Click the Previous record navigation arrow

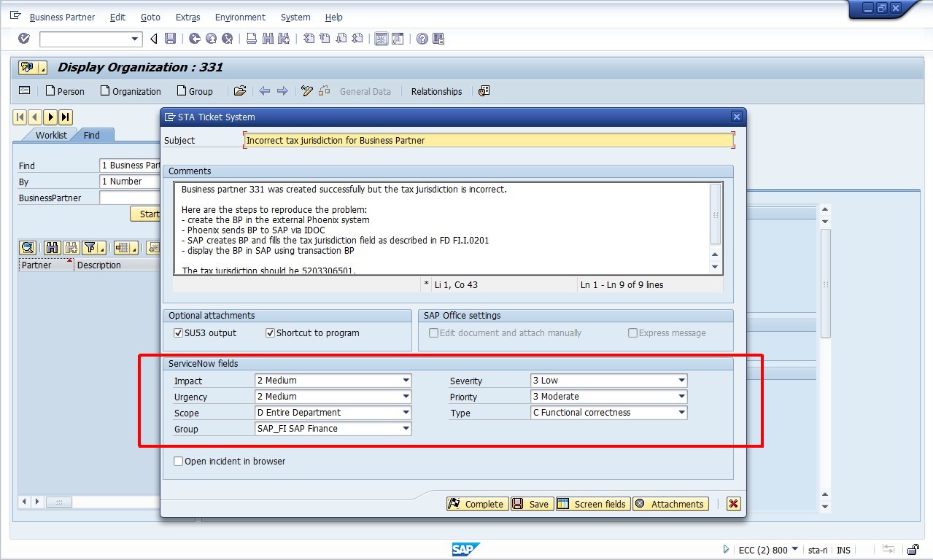click(x=35, y=117)
